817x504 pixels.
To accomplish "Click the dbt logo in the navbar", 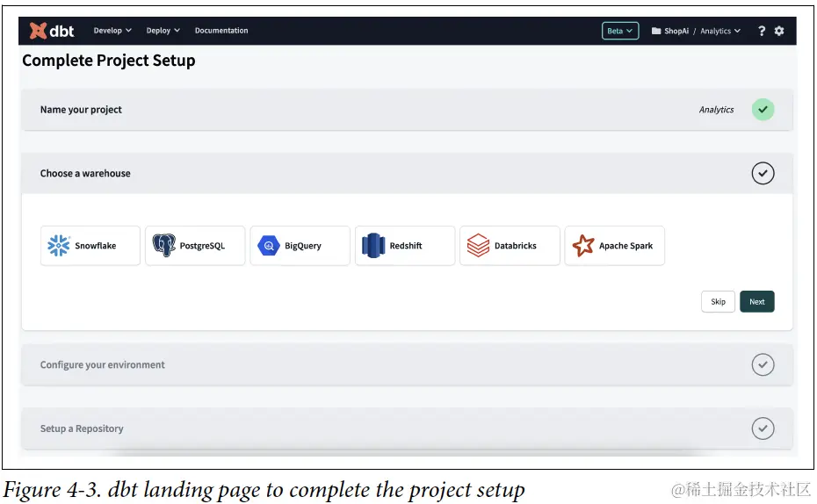I will [52, 31].
